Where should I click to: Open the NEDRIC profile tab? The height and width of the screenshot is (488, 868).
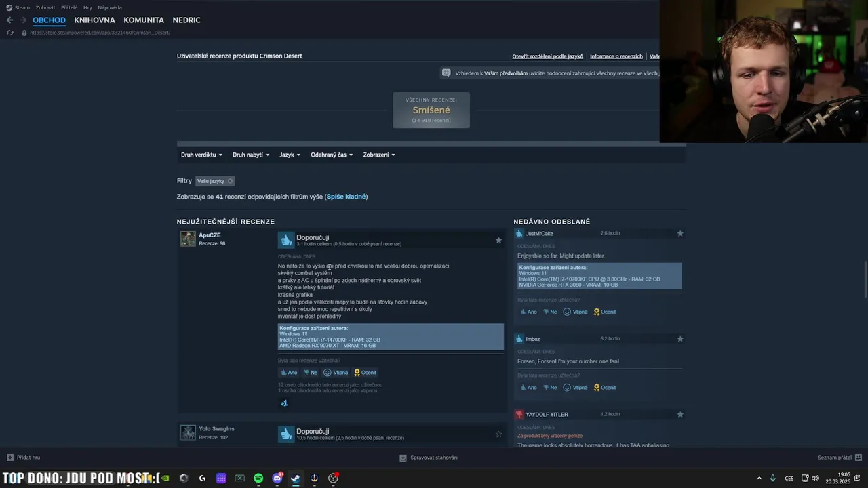pos(186,20)
